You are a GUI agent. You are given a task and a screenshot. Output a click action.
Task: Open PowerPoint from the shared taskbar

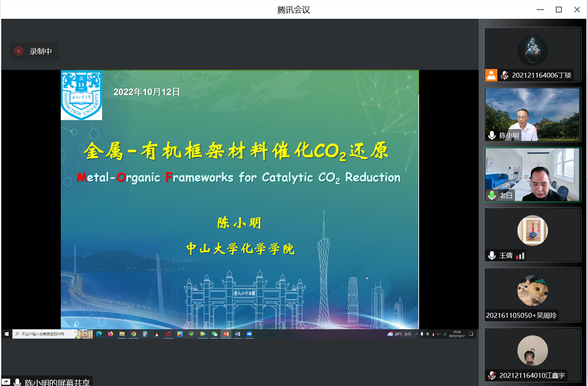point(226,334)
